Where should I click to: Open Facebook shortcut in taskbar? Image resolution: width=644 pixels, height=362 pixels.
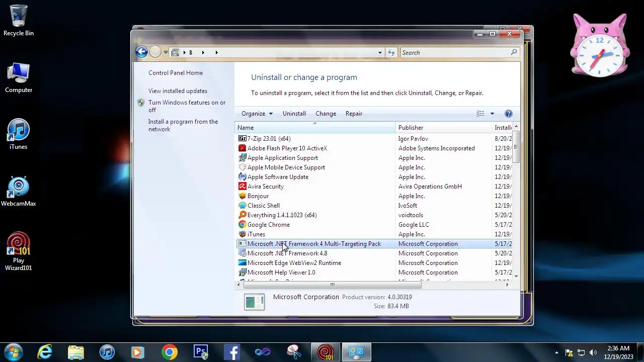[x=232, y=352]
